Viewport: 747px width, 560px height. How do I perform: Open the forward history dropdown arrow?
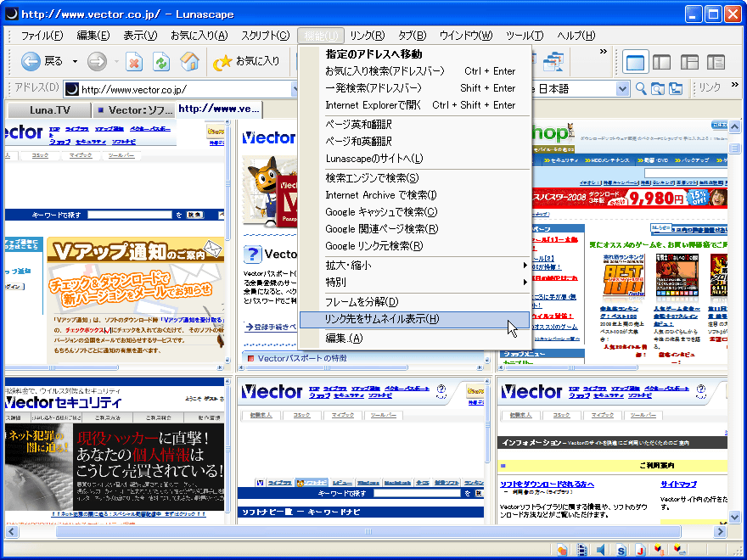[x=117, y=61]
